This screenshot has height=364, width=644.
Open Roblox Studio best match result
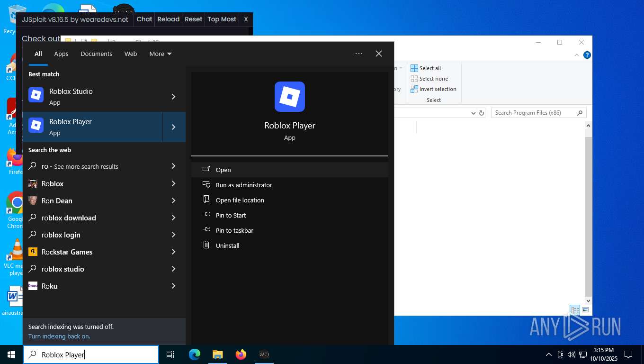click(x=93, y=97)
